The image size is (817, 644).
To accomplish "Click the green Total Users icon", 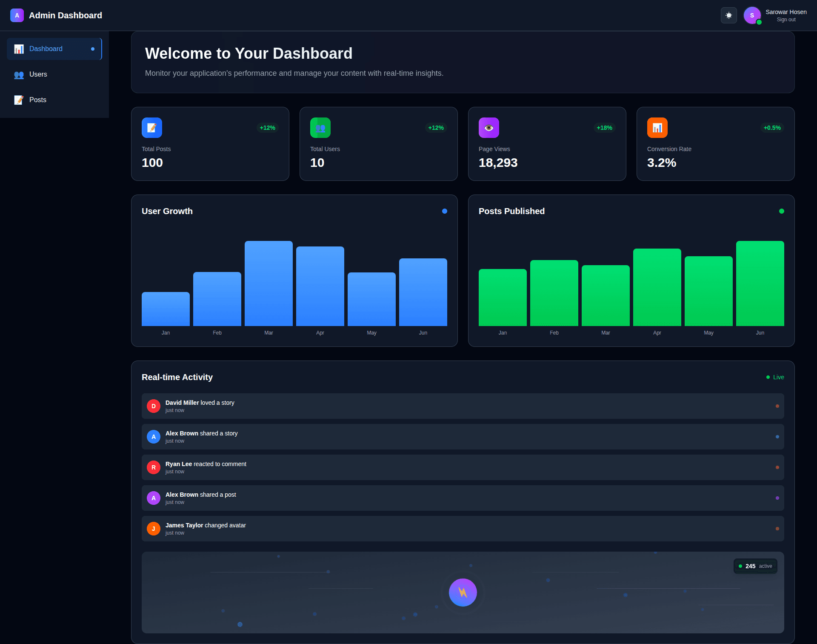I will 320,128.
